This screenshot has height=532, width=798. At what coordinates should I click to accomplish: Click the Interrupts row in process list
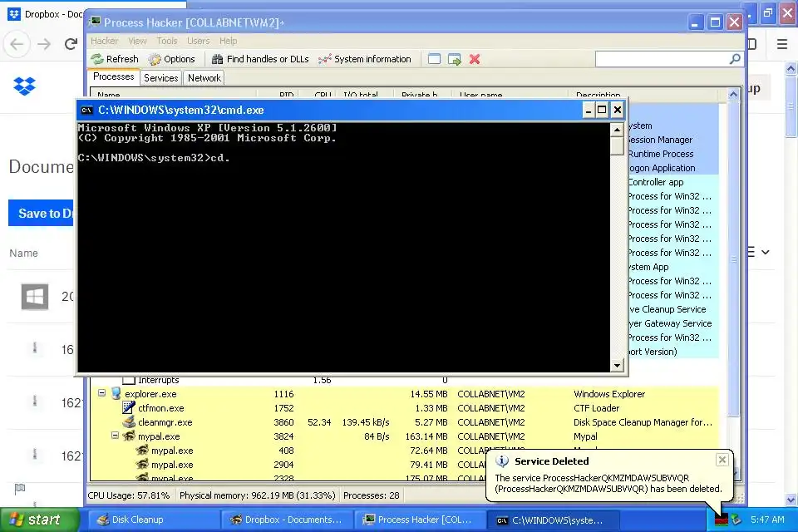[x=405, y=380]
